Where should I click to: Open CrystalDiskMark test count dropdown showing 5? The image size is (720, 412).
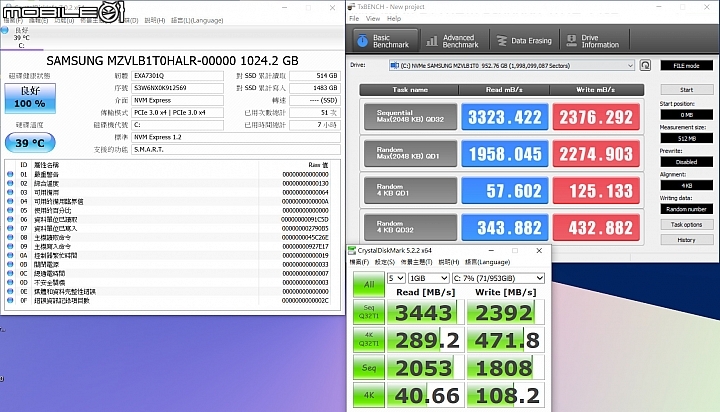point(396,278)
